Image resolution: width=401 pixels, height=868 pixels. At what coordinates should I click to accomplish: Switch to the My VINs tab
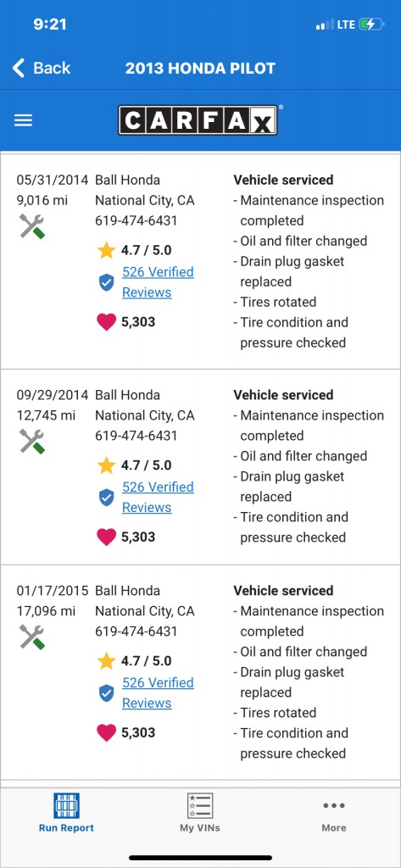coord(200,813)
